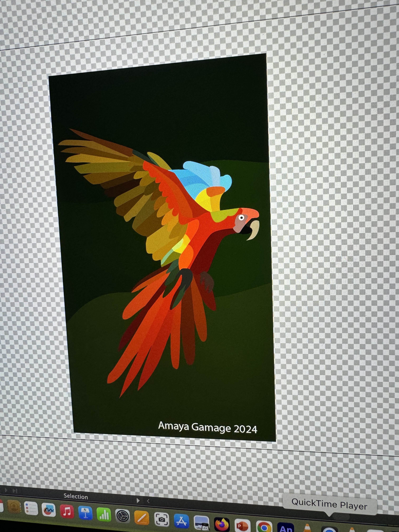
Task: Open Reminders from the dock
Action: click(31, 508)
